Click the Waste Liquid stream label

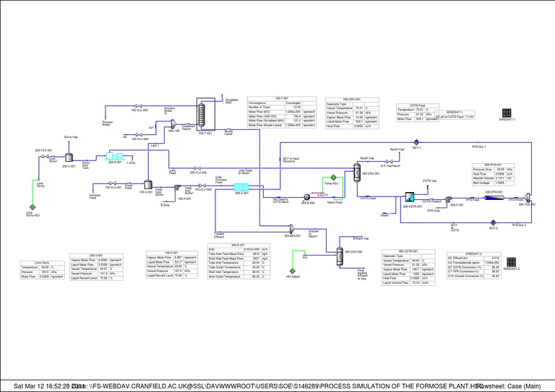pos(228,133)
